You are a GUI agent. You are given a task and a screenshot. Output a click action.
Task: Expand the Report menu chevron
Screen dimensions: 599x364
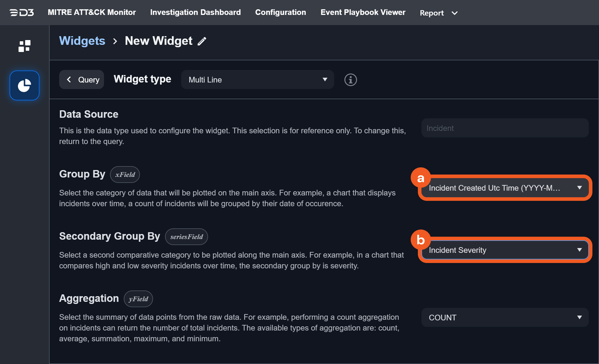(x=454, y=13)
